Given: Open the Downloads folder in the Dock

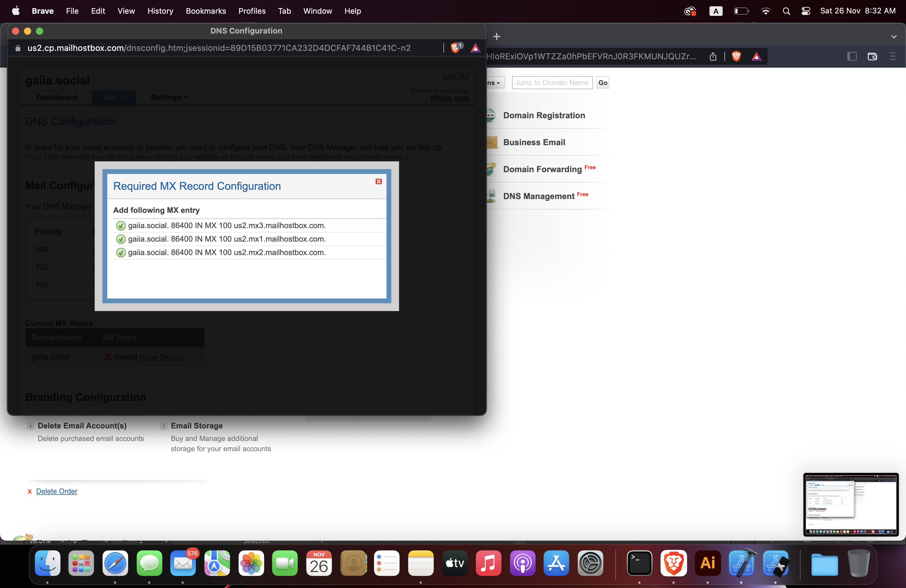Looking at the screenshot, I should (x=825, y=564).
